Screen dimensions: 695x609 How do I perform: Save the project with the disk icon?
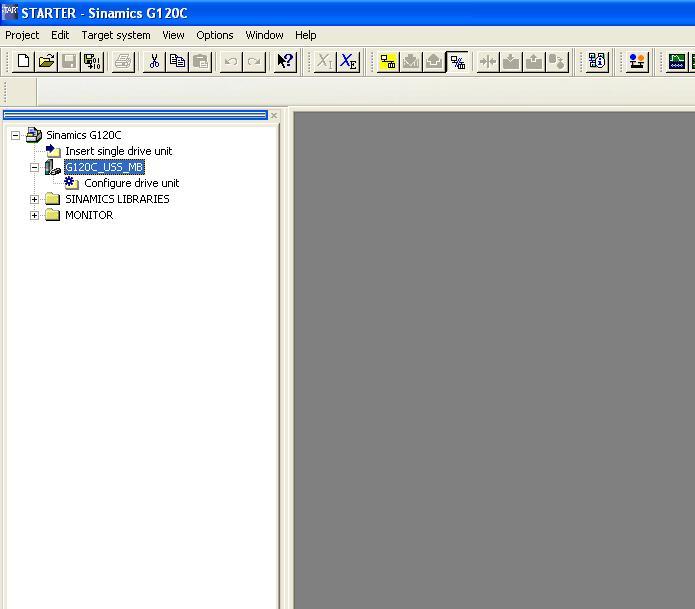[69, 61]
